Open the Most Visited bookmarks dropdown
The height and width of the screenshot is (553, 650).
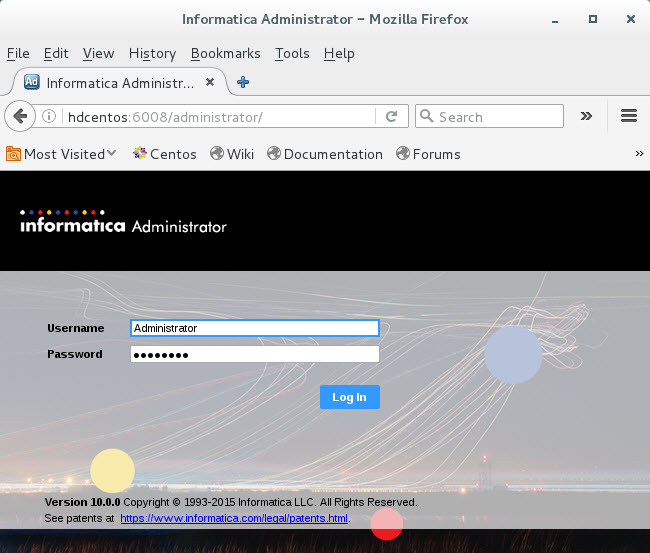(x=61, y=154)
